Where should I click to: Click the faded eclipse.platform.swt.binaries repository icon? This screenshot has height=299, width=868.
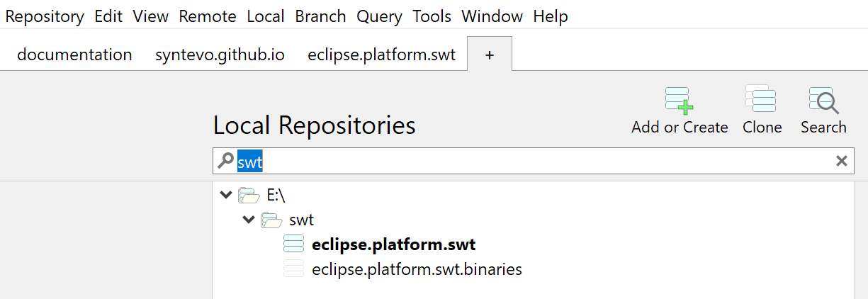[293, 269]
